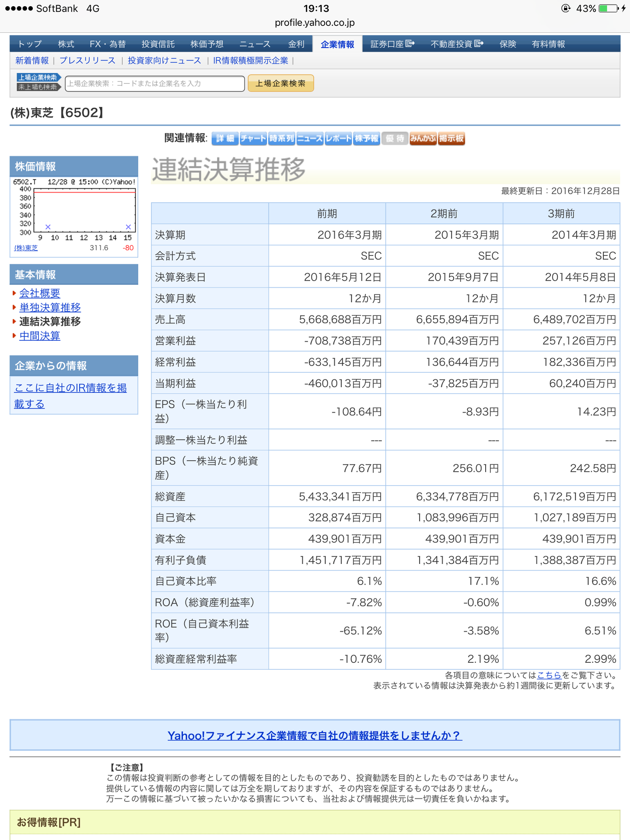This screenshot has height=840, width=630.
Task: Go to the トップ menu item
Action: (x=30, y=44)
